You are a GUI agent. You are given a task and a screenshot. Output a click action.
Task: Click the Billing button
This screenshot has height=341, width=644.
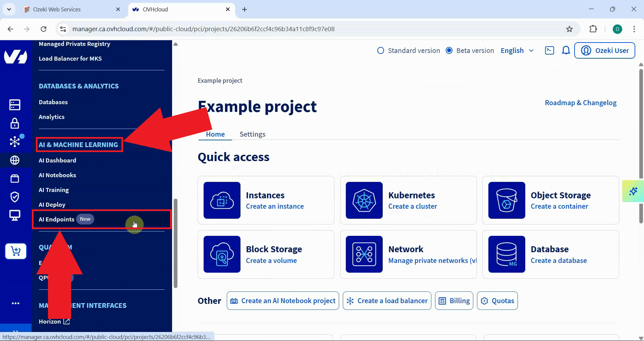pos(454,301)
